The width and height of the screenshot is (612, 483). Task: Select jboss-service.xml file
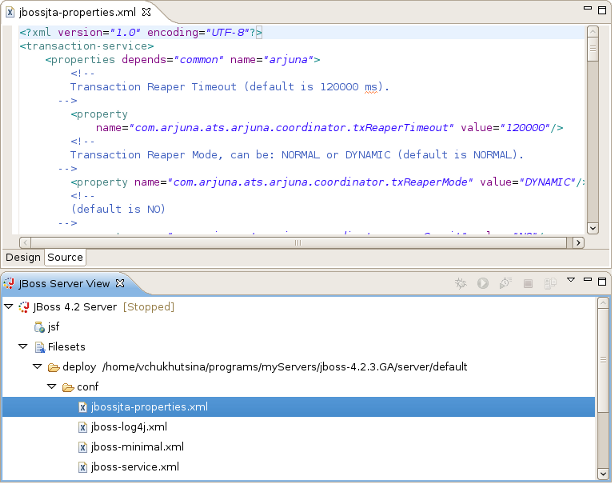135,467
